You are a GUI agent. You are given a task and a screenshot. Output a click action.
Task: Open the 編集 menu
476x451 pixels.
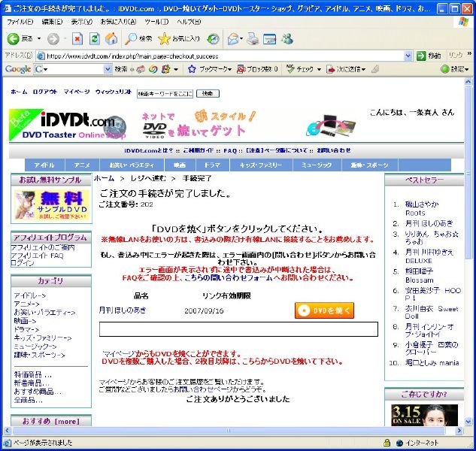tap(52, 22)
